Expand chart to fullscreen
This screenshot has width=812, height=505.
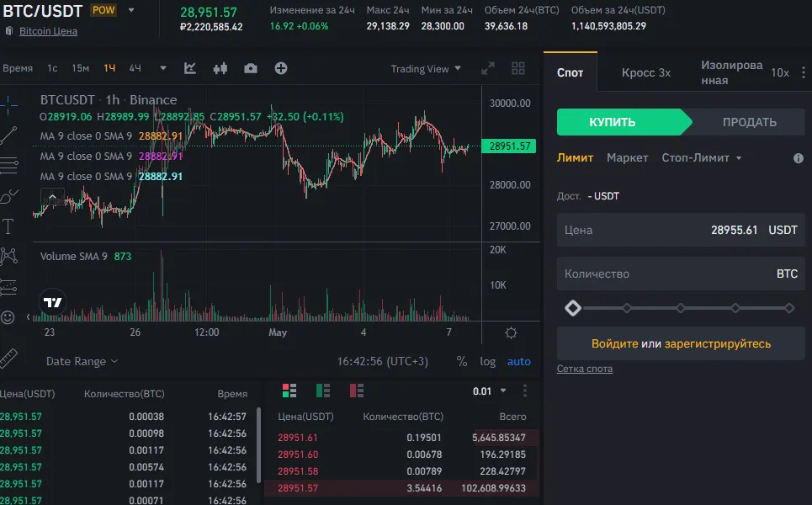pyautogui.click(x=488, y=68)
